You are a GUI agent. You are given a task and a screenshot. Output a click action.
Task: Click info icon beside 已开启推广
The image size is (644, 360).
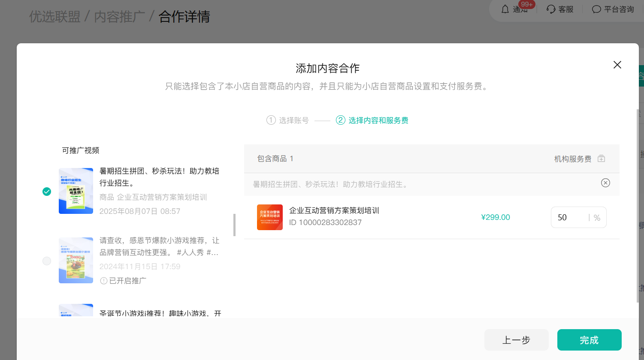point(103,281)
